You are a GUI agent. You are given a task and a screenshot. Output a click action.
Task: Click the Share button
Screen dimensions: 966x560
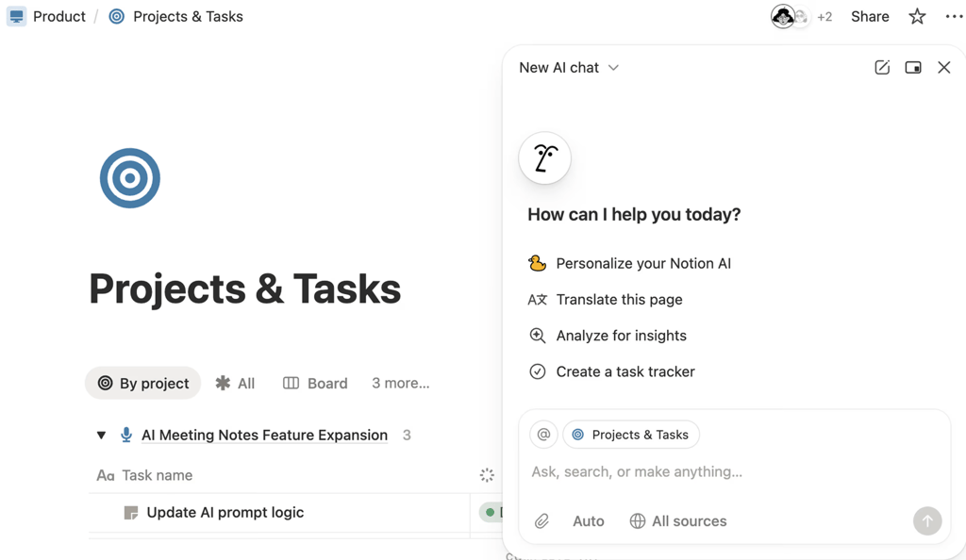(869, 16)
